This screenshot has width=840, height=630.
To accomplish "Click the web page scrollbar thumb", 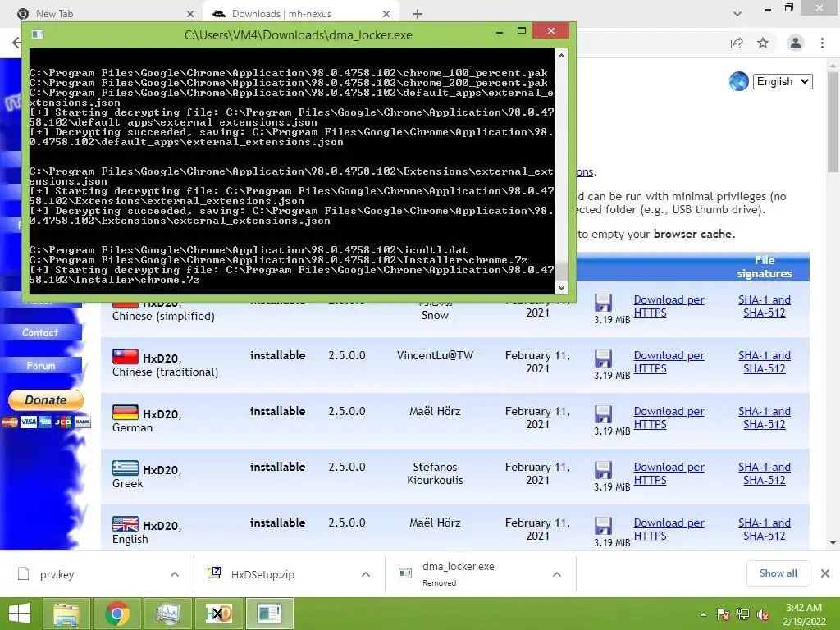I will tap(833, 122).
